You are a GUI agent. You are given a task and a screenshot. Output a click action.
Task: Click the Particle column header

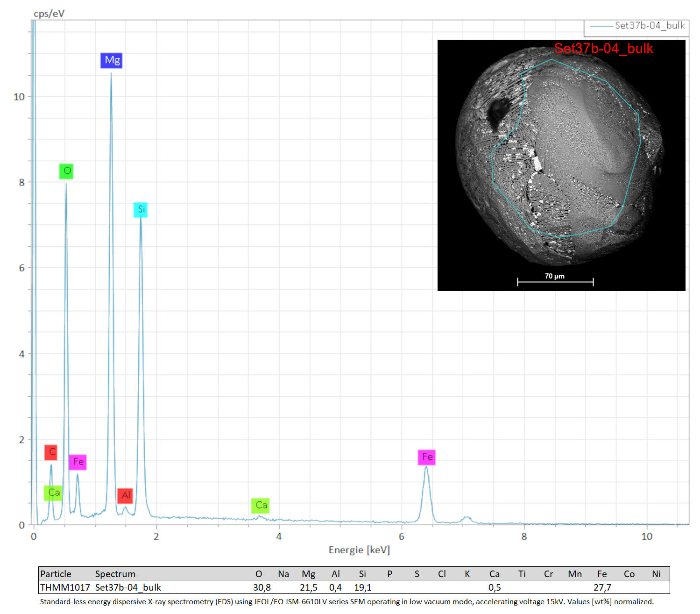(56, 574)
